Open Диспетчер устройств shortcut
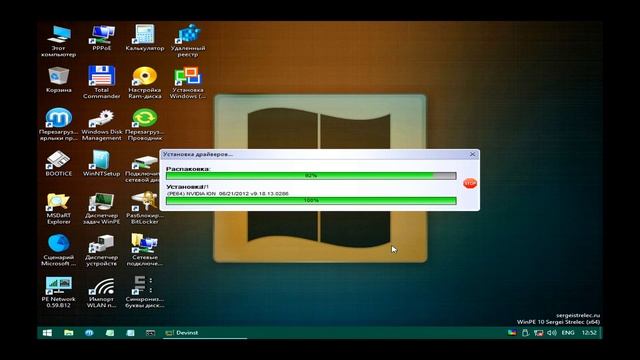Image resolution: width=640 pixels, height=360 pixels. 102,250
